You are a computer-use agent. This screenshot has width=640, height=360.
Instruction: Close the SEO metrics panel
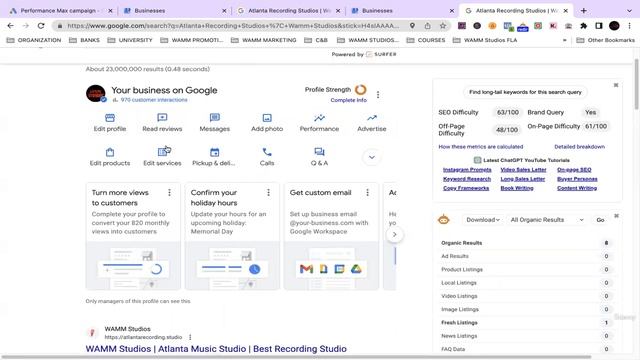(616, 85)
